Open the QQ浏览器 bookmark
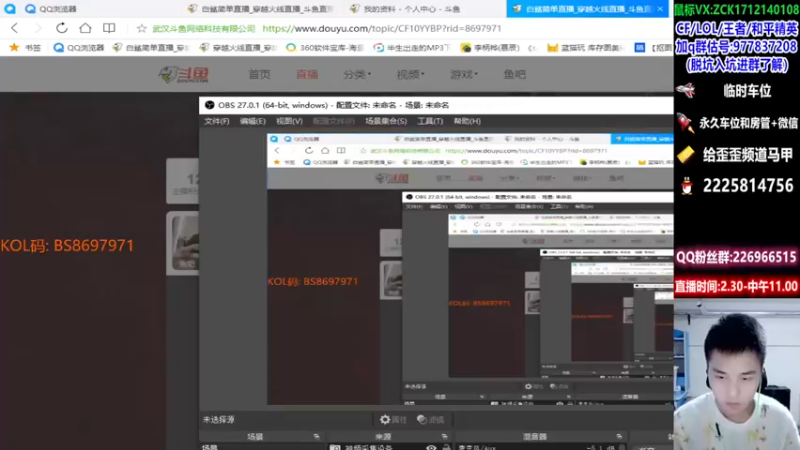 click(x=79, y=47)
